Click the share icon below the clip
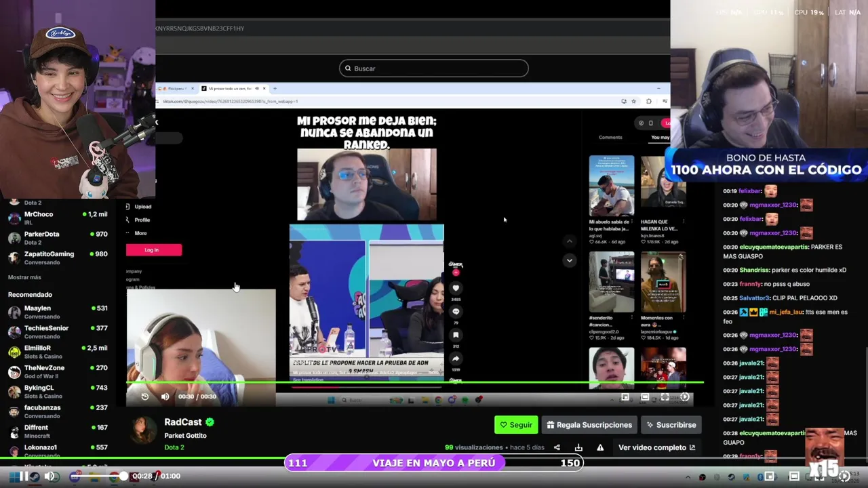 click(557, 447)
